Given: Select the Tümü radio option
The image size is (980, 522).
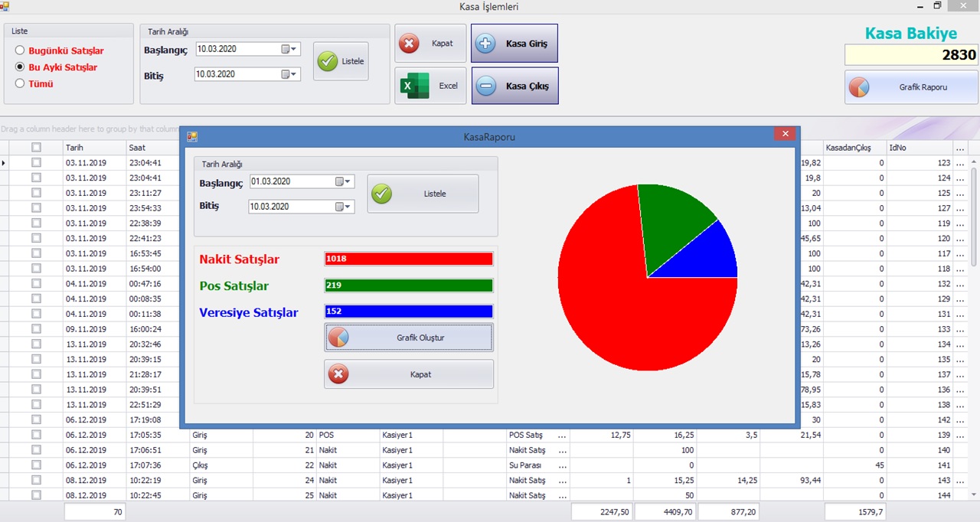Looking at the screenshot, I should coord(20,83).
